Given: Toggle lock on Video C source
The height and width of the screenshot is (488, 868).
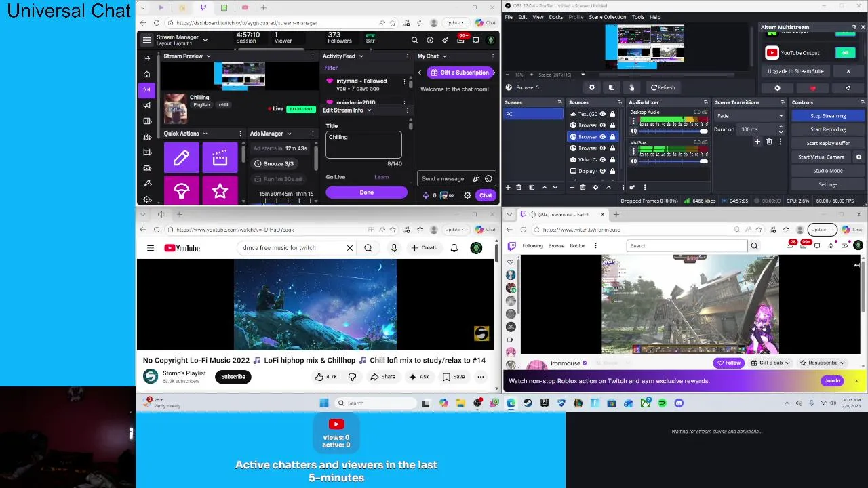Looking at the screenshot, I should click(612, 160).
